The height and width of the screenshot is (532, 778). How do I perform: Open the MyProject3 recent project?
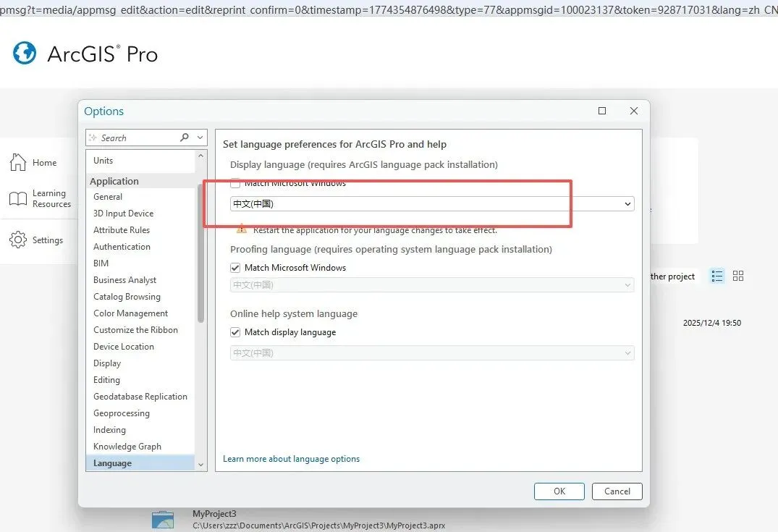pos(214,514)
